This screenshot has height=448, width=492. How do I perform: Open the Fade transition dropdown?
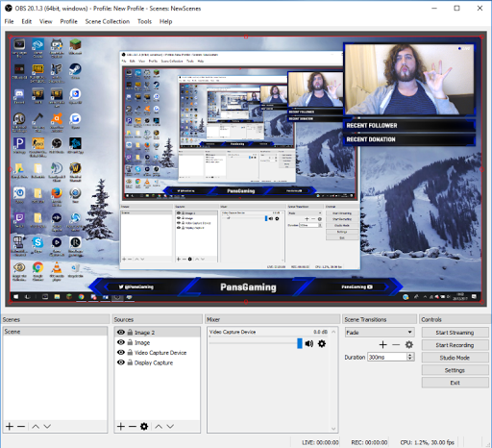pyautogui.click(x=380, y=333)
